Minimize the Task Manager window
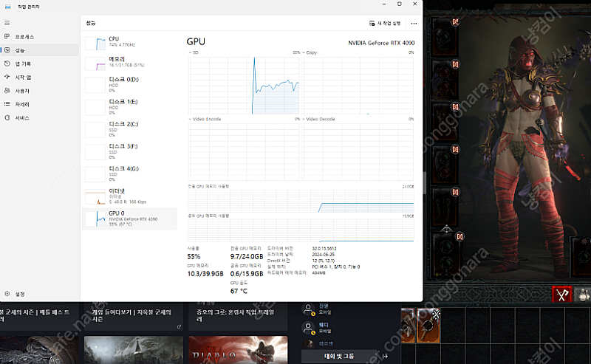Viewport: 591px width, 364px height. click(384, 4)
